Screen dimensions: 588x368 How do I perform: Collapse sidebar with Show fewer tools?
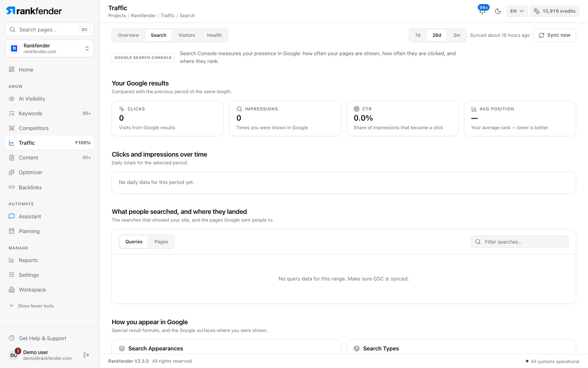31,306
